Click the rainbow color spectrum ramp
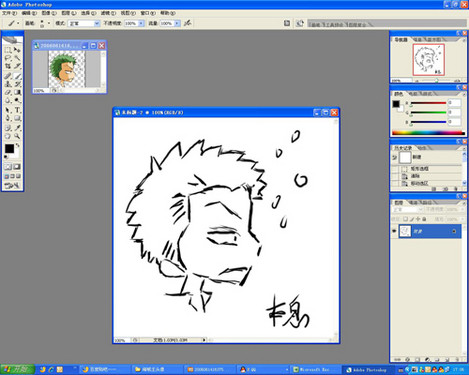Viewport: 469px width, 375px height. tap(428, 133)
